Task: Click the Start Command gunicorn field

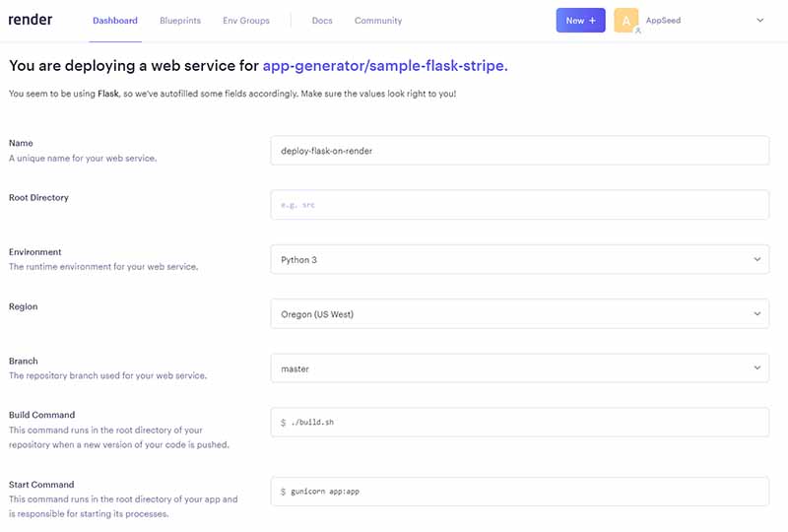Action: 519,491
